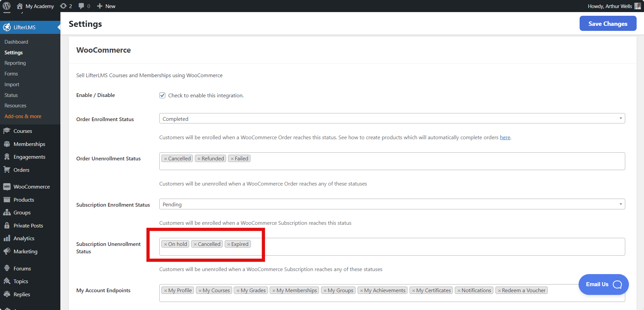Remove the Failed unenrollment tag

(232, 159)
